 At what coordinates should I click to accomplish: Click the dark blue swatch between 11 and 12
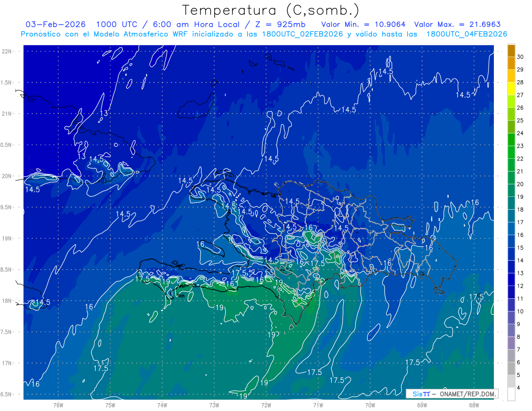coord(512,292)
